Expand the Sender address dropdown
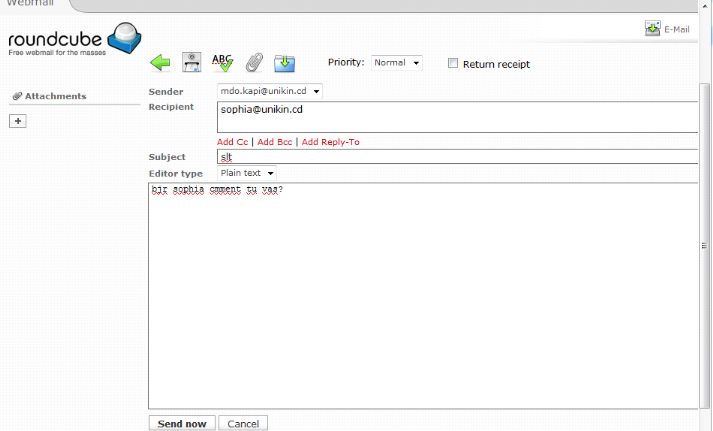 [270, 91]
